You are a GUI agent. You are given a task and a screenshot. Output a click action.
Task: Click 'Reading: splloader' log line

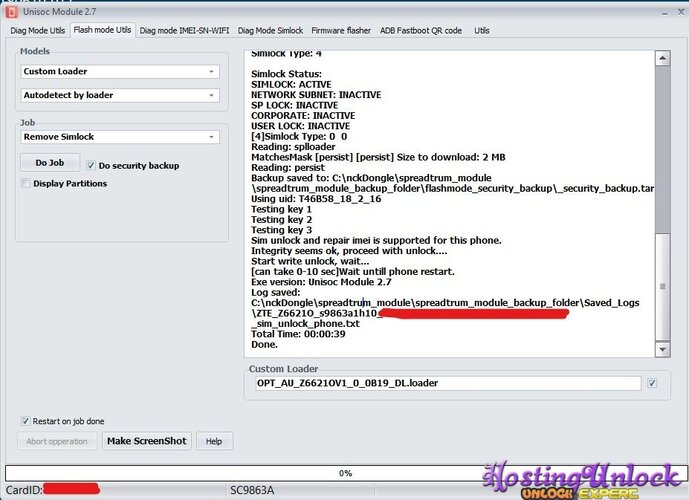click(x=293, y=147)
